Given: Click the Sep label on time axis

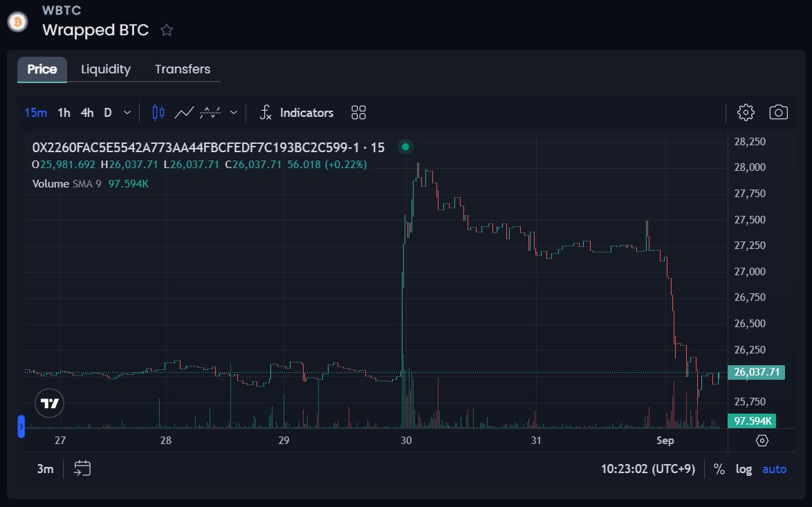Looking at the screenshot, I should [665, 441].
